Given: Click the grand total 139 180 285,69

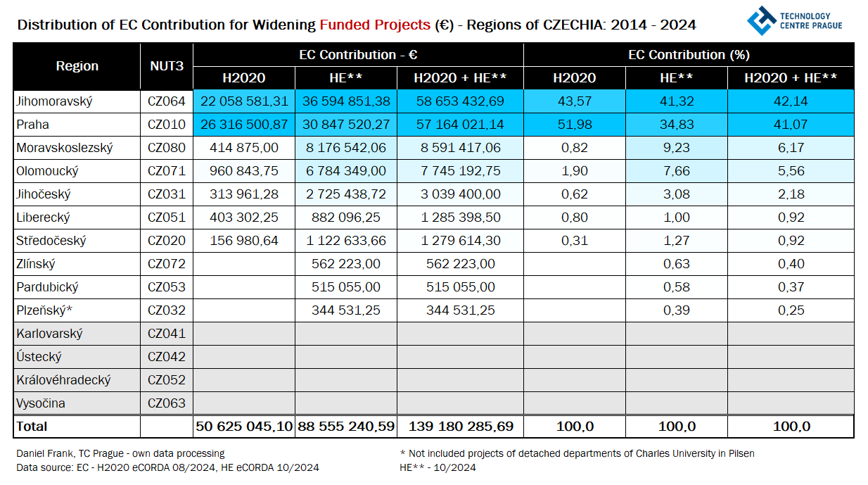Looking at the screenshot, I should pos(461,427).
